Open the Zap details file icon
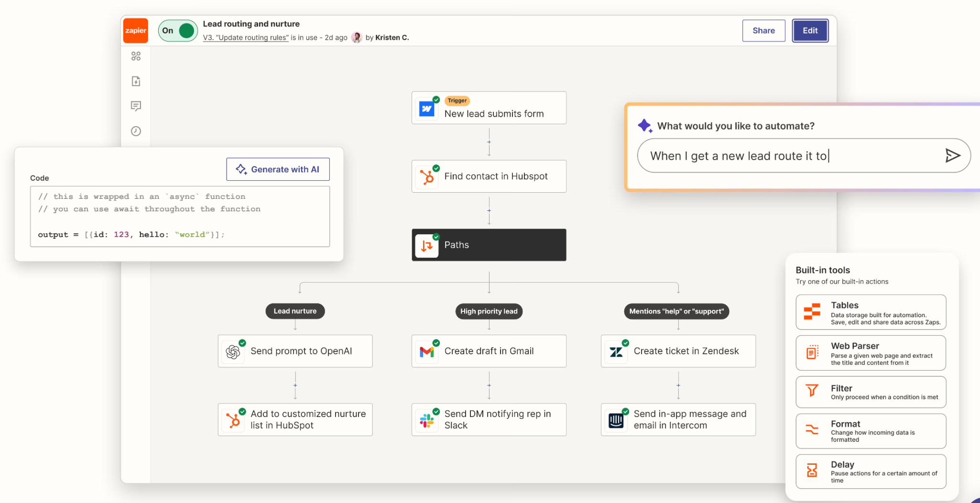The width and height of the screenshot is (980, 503). pyautogui.click(x=136, y=81)
